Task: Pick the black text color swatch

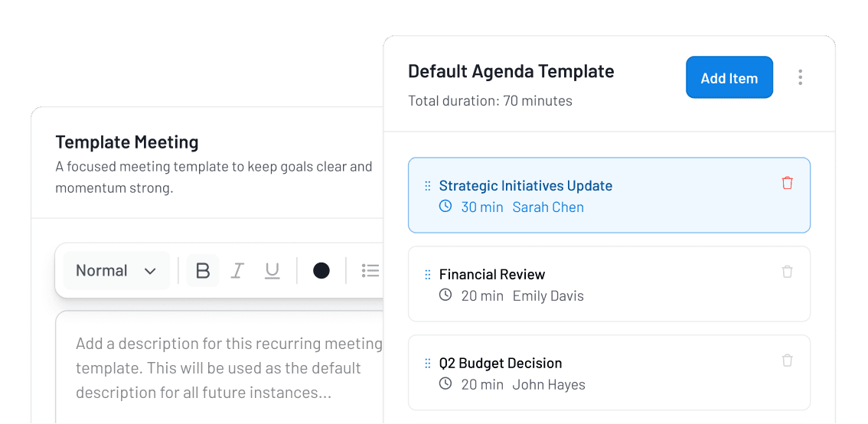Action: point(321,271)
